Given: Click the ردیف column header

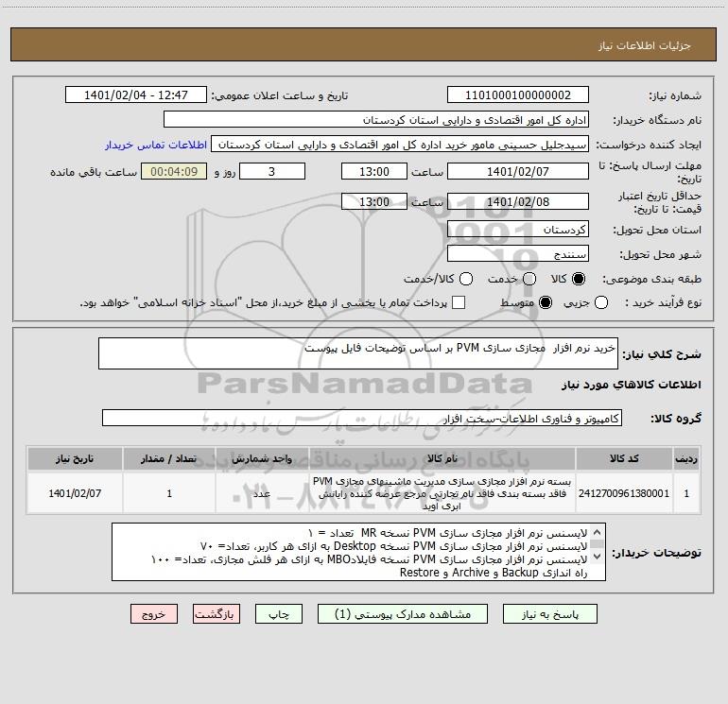Looking at the screenshot, I should [x=686, y=458].
